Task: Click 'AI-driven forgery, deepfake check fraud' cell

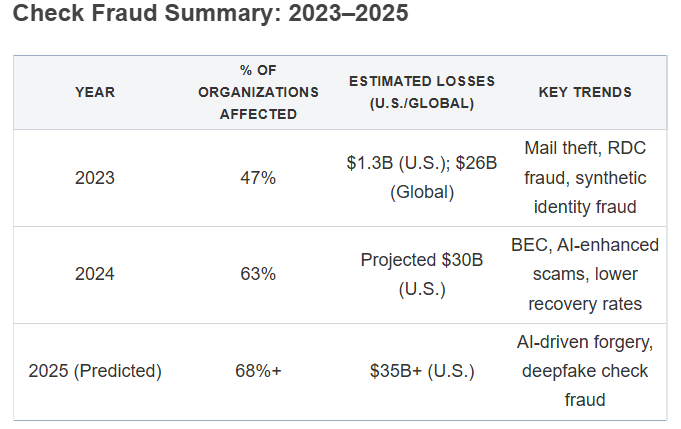Action: click(585, 371)
